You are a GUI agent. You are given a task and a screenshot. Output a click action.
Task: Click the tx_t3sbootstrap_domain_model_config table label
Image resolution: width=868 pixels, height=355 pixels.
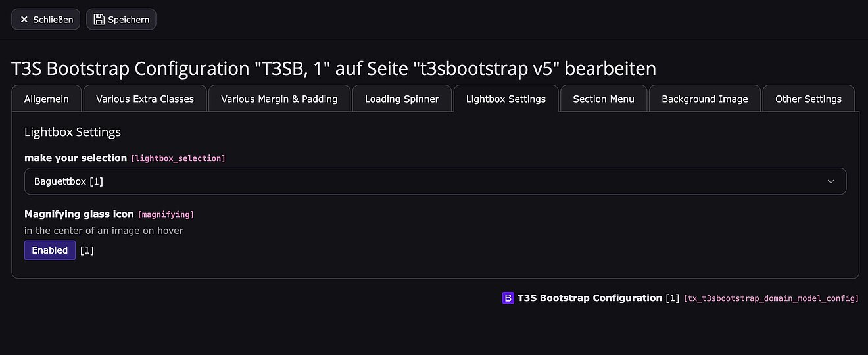click(x=771, y=298)
